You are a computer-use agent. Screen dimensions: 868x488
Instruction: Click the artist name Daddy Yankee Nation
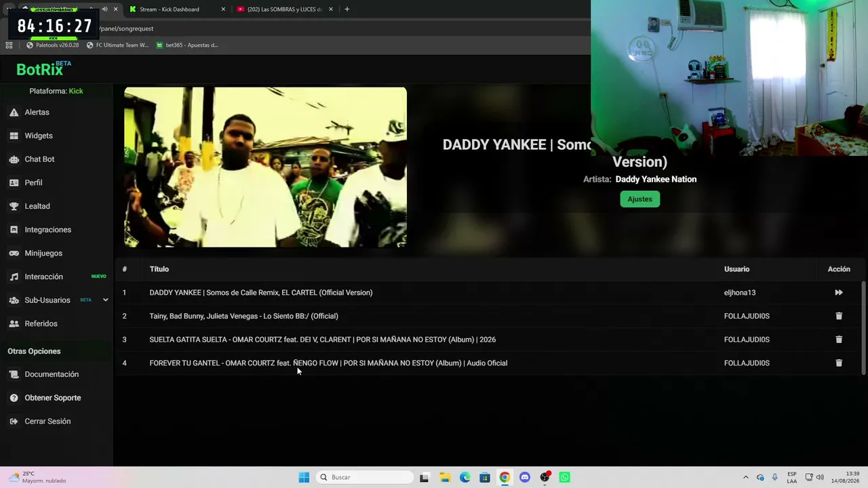656,180
